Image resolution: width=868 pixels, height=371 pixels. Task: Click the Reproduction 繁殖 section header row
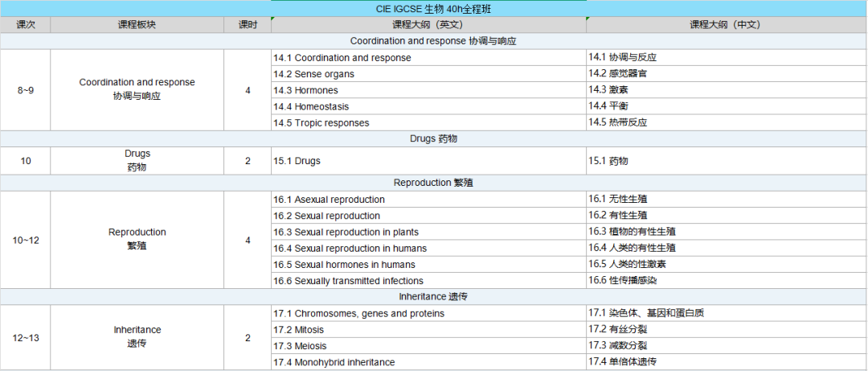point(433,183)
